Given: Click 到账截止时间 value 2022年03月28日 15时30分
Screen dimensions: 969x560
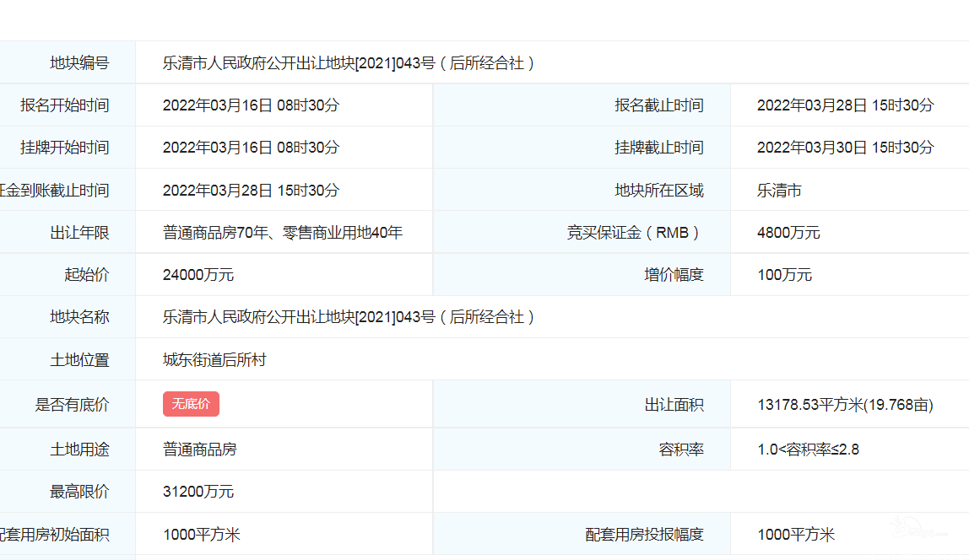Looking at the screenshot, I should point(251,190).
